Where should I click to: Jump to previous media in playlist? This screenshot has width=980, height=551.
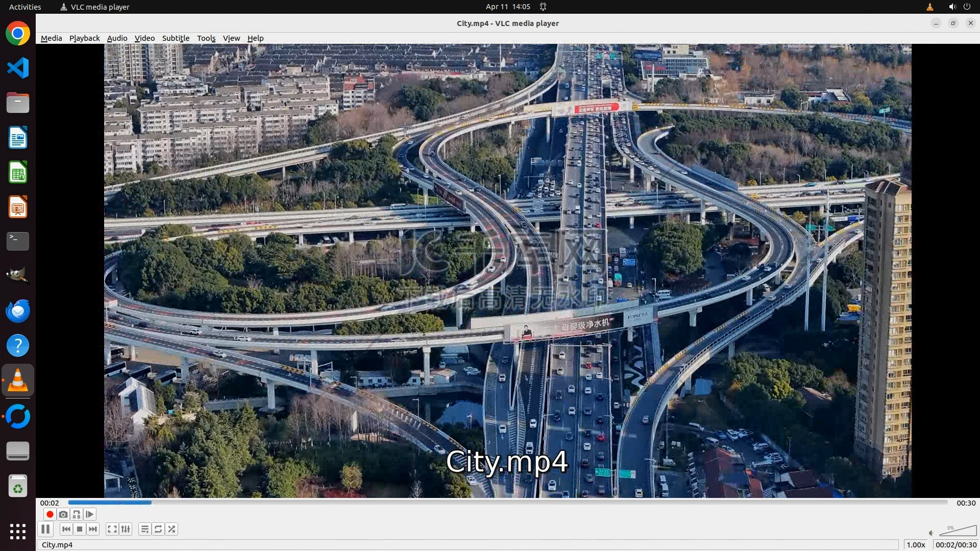point(66,529)
